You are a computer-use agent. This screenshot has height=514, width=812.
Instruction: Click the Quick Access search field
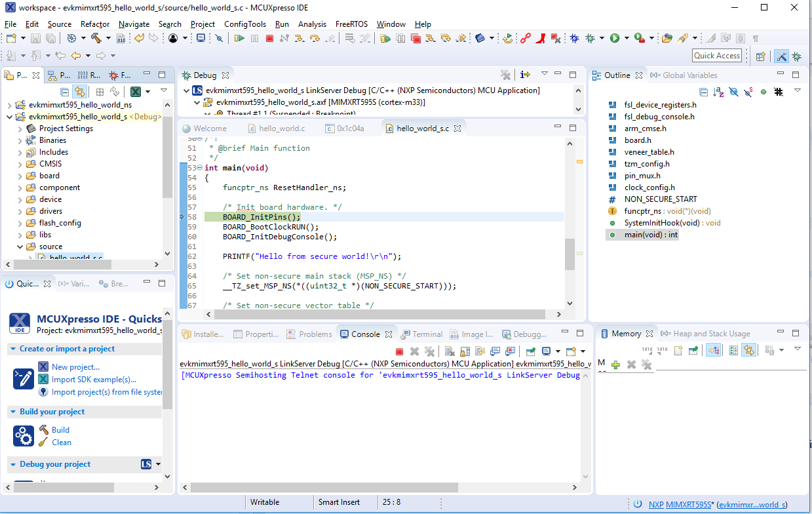[717, 56]
